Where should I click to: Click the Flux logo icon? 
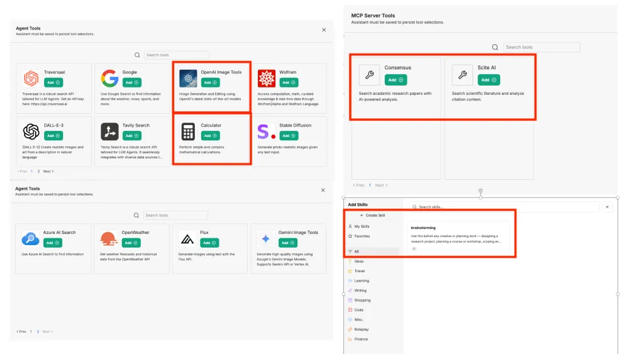(187, 238)
